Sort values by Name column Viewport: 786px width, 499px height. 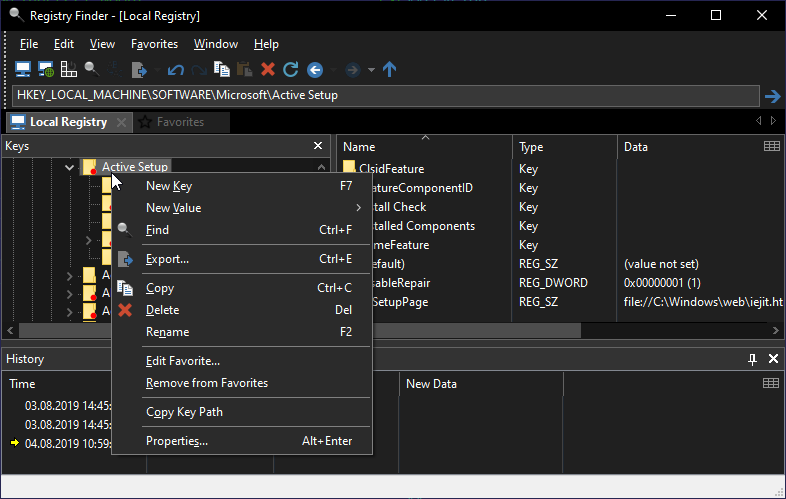pyautogui.click(x=424, y=147)
